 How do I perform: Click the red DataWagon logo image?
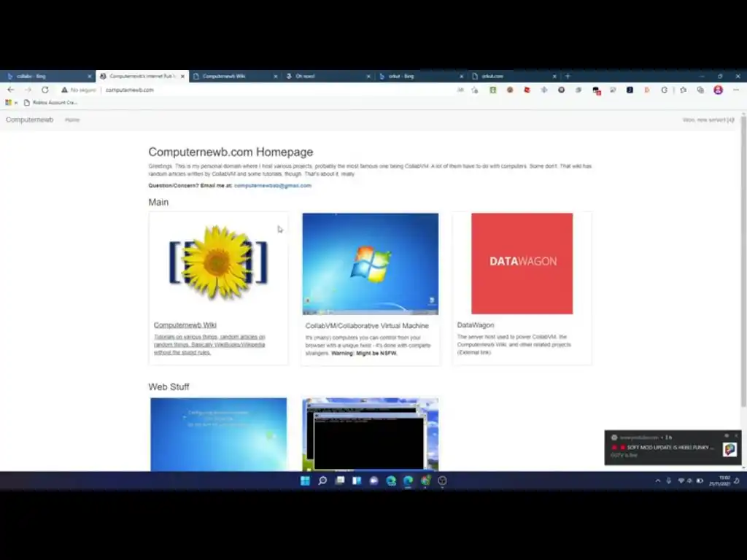tap(522, 263)
